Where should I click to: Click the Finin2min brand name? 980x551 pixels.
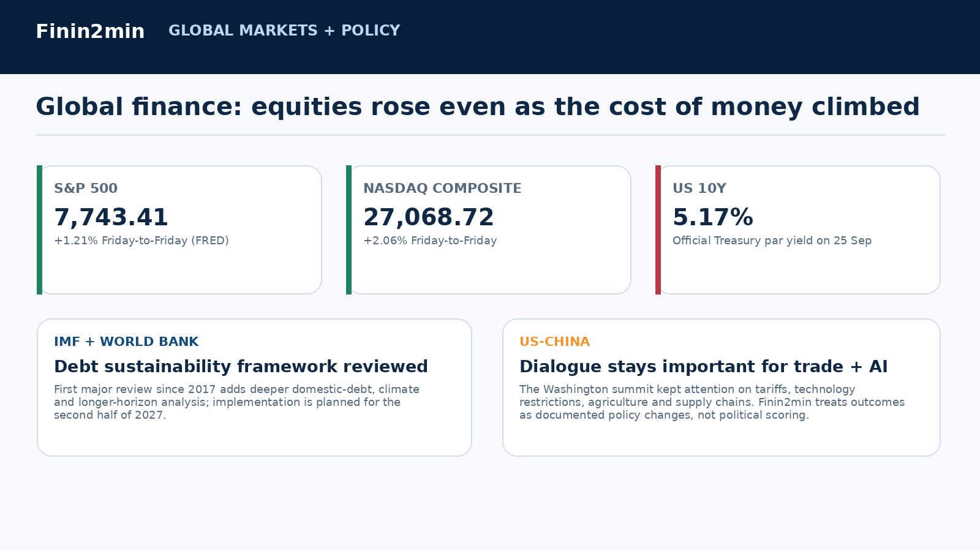[x=90, y=31]
